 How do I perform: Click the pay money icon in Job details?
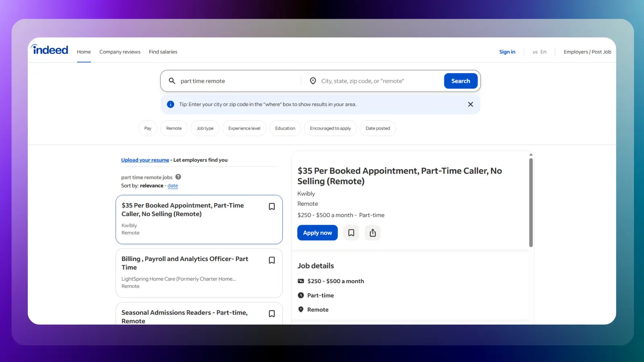301,281
